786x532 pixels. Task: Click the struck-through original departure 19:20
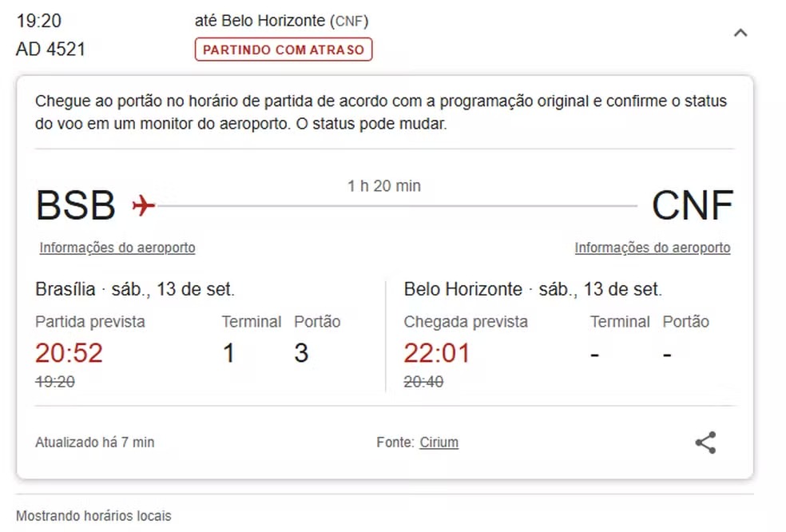[x=55, y=382]
